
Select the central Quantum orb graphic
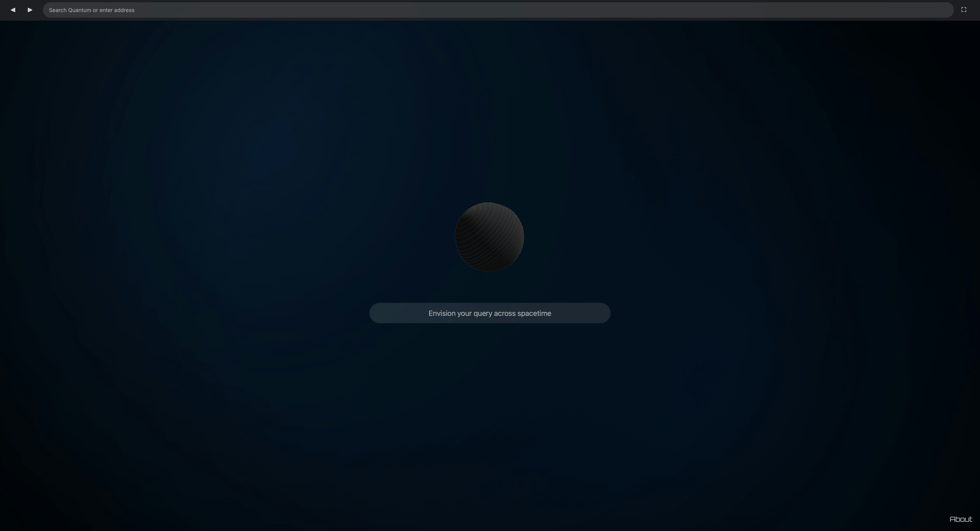489,237
